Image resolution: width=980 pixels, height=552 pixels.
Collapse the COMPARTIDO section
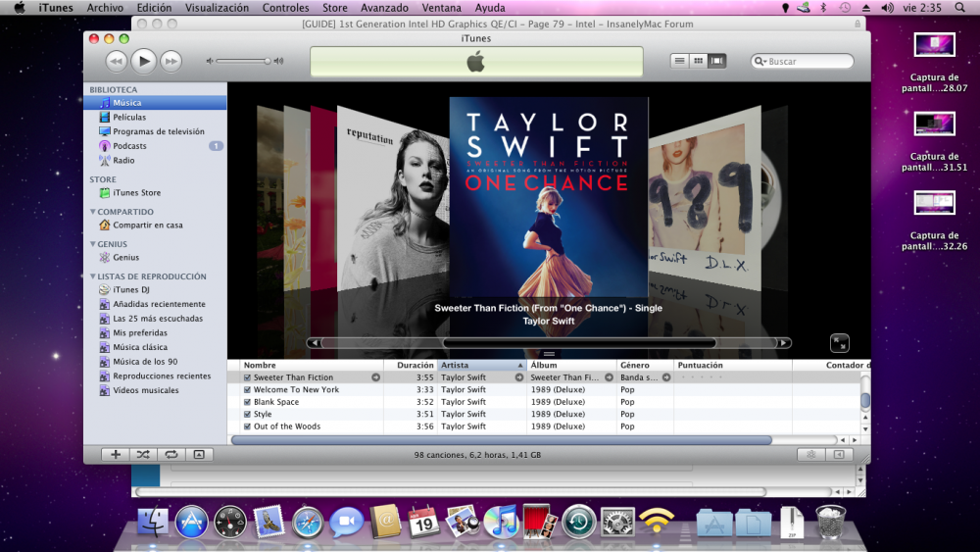pyautogui.click(x=93, y=212)
